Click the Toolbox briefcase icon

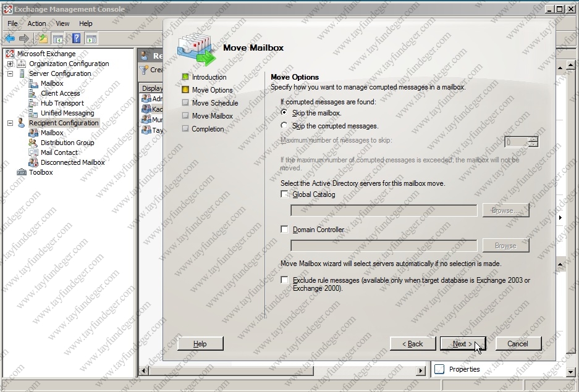[22, 172]
